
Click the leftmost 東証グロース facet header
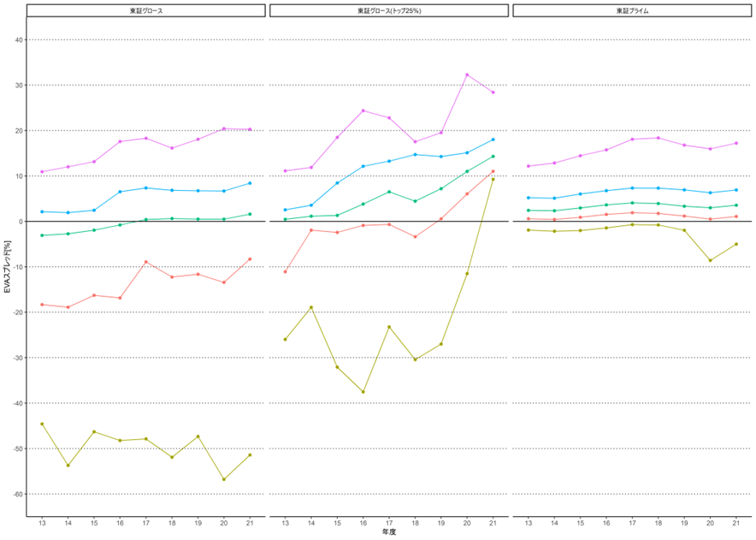tap(145, 11)
